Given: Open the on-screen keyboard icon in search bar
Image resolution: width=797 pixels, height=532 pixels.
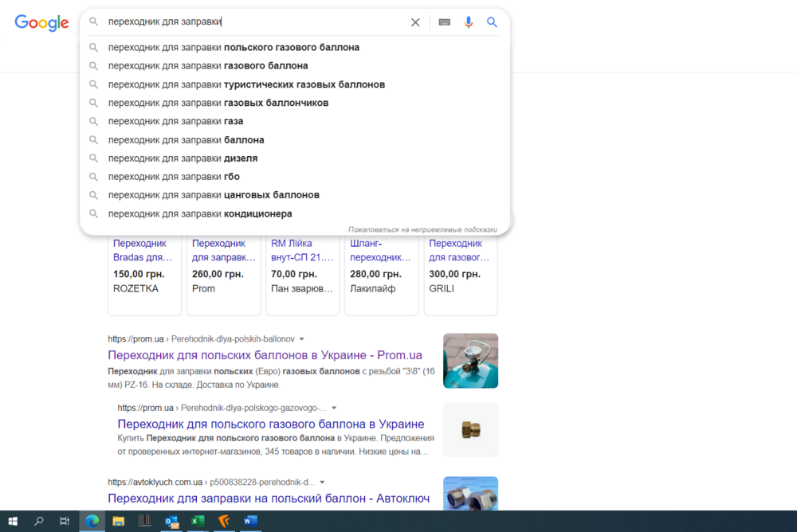Looking at the screenshot, I should pos(444,22).
